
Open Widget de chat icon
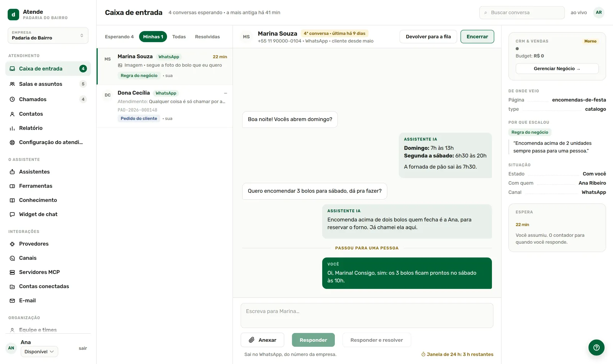tap(12, 214)
